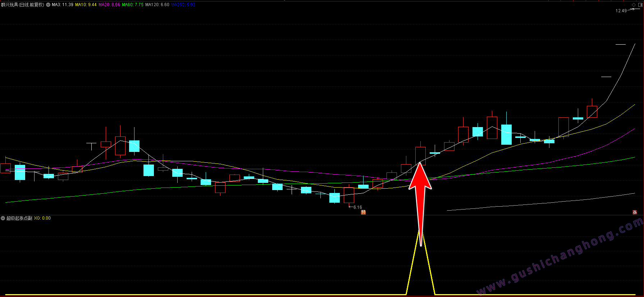Screen dimensions: 644x297
Task: Click the 6.16 low price label
Action: coord(357,207)
